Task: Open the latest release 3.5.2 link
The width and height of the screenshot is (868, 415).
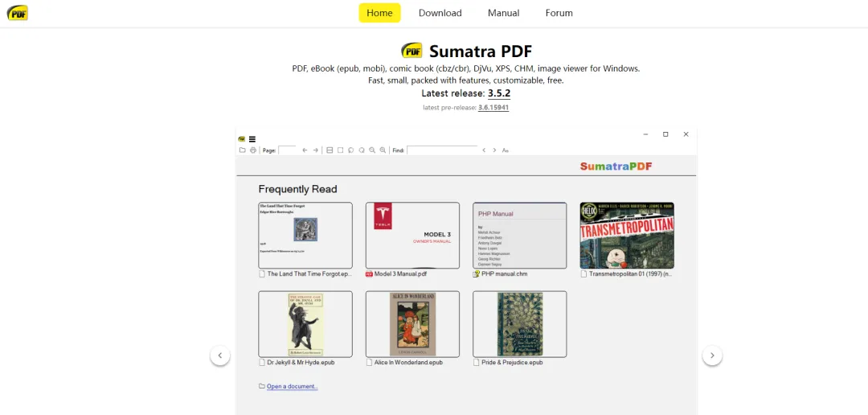Action: tap(499, 93)
